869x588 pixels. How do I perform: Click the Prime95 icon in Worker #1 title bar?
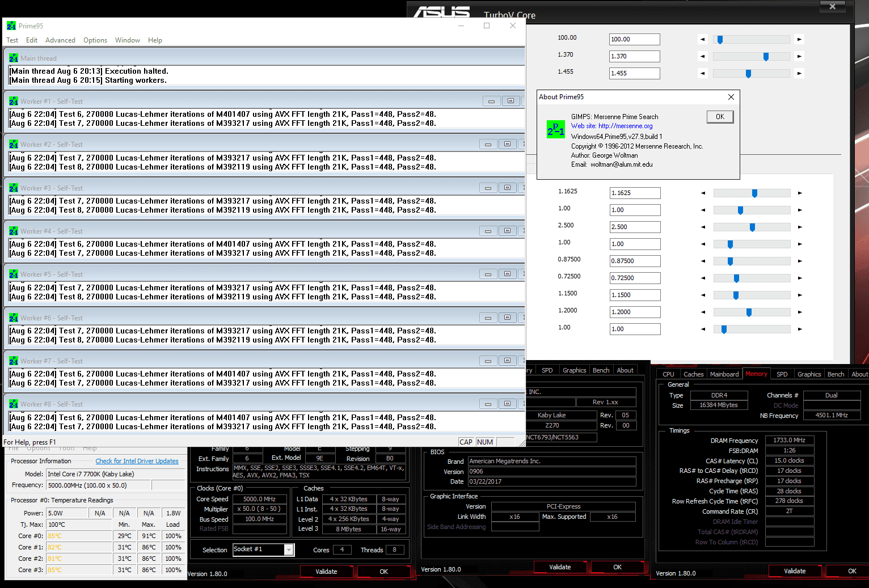[x=13, y=101]
